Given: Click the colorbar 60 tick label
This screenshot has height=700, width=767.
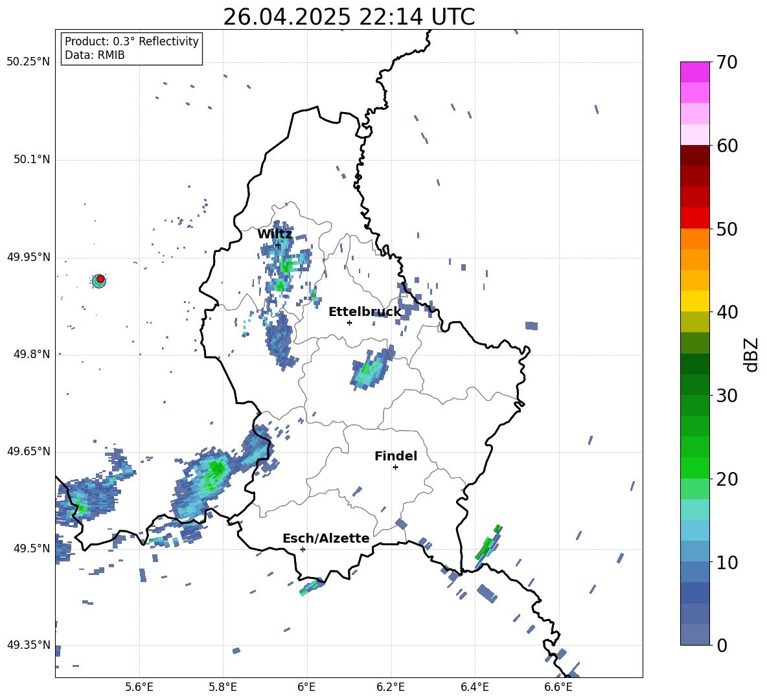Looking at the screenshot, I should click(727, 146).
